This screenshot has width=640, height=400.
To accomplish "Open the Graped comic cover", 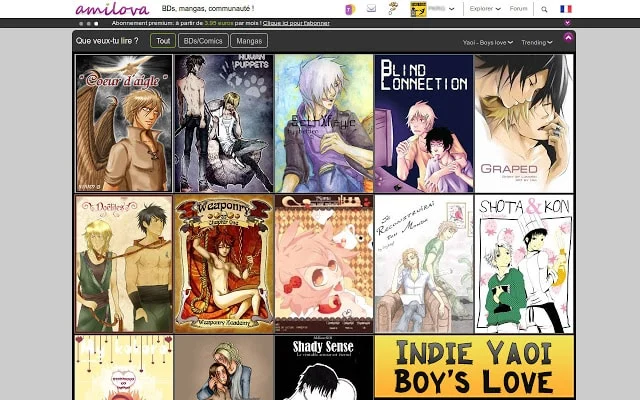I will [524, 123].
